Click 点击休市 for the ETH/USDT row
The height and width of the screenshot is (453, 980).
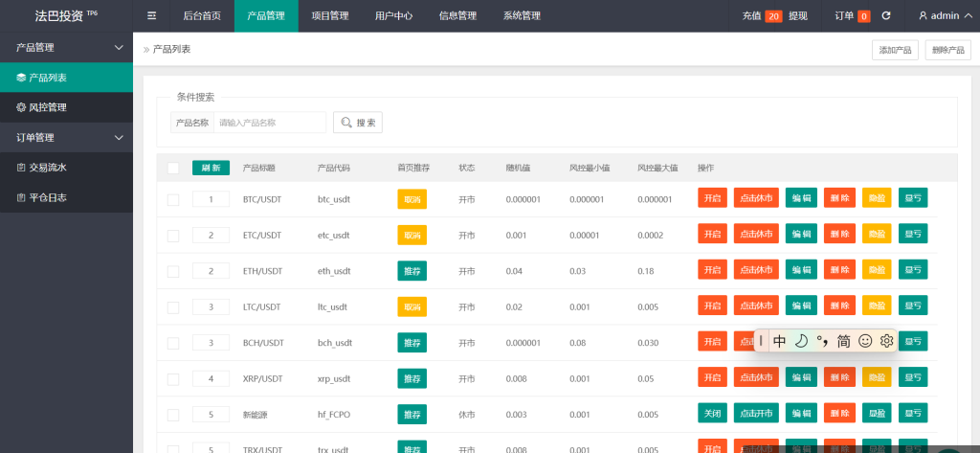[x=756, y=270]
